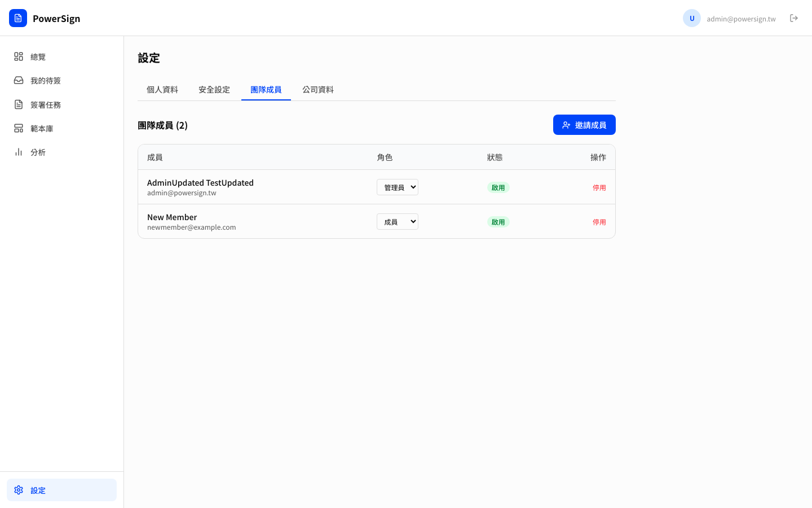Image resolution: width=812 pixels, height=508 pixels.
Task: Click the admin@powersign.tw account label in header
Action: 741,19
